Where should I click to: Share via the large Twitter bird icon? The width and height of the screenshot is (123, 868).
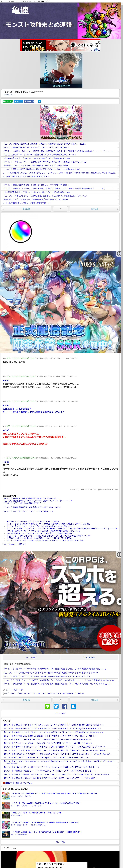pos(56,707)
